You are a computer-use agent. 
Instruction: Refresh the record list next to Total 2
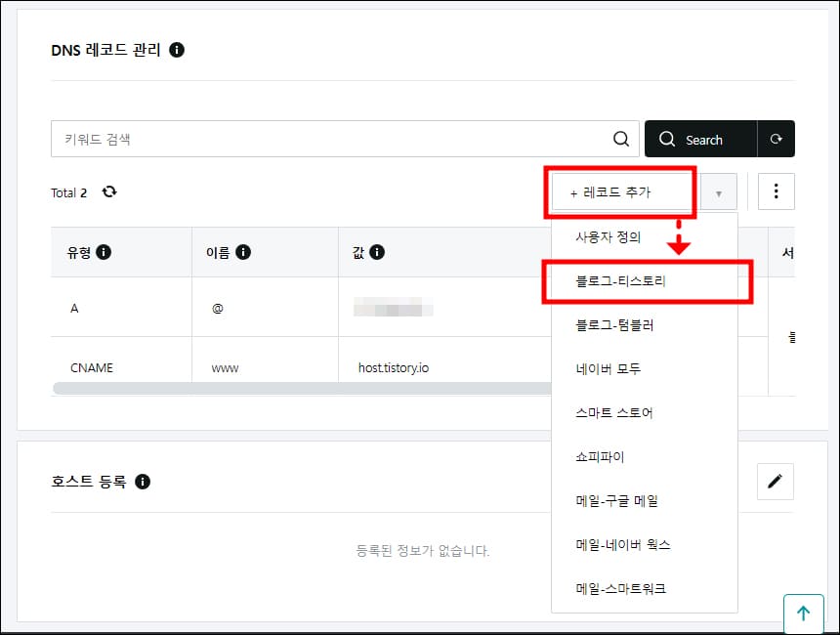[x=109, y=192]
